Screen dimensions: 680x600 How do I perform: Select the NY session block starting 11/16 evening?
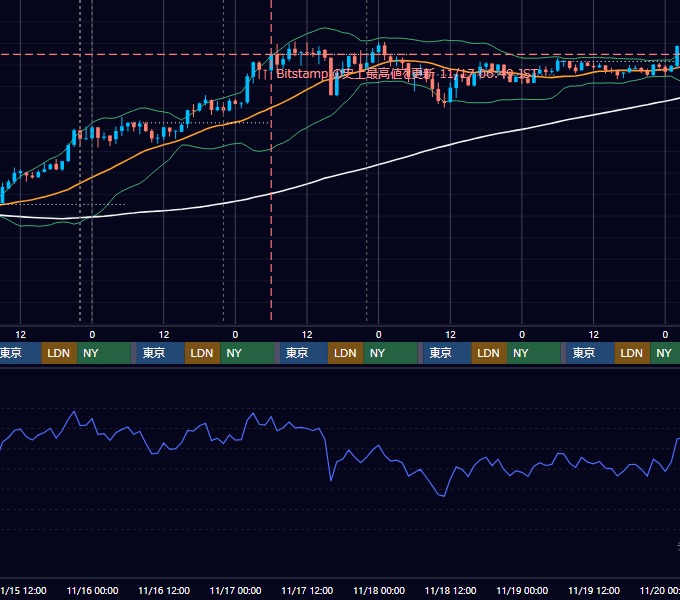click(247, 353)
